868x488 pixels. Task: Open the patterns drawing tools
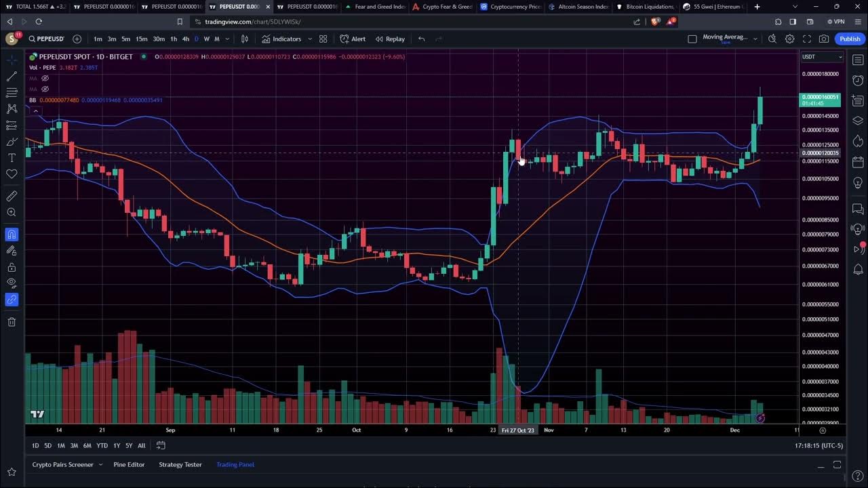12,108
